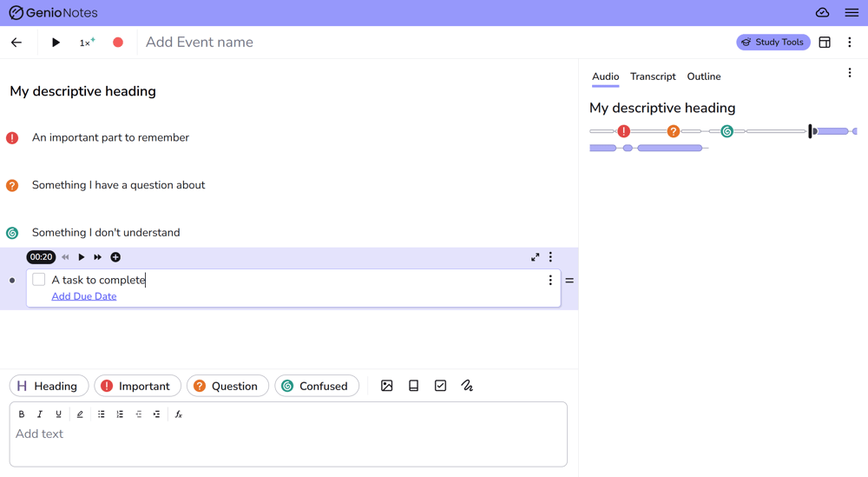868x477 pixels.
Task: Increase the text indent
Action: [156, 414]
